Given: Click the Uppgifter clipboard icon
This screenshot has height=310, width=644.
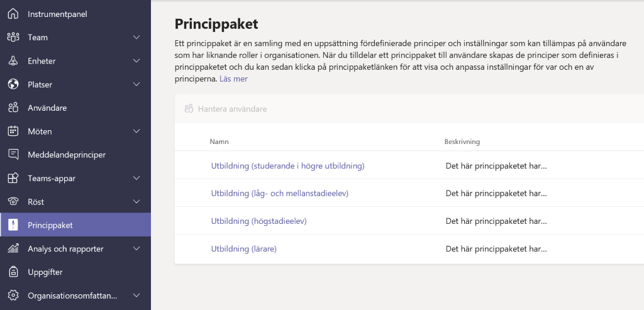Looking at the screenshot, I should pyautogui.click(x=13, y=272).
